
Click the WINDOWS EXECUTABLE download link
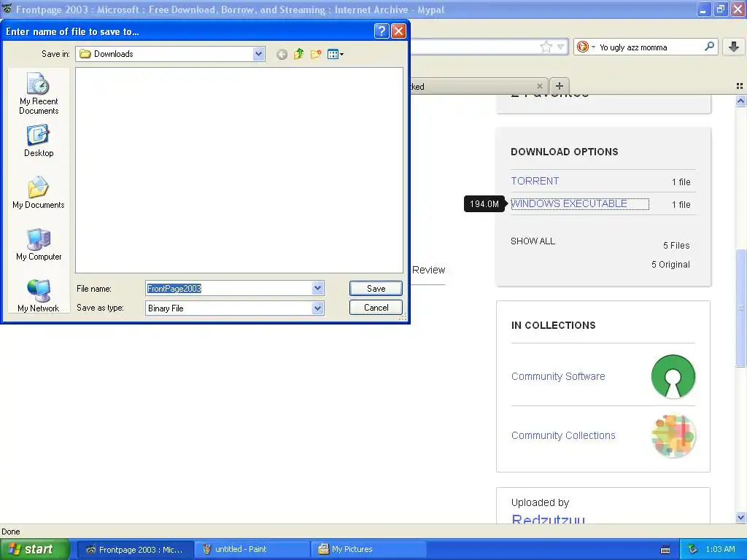click(x=569, y=203)
